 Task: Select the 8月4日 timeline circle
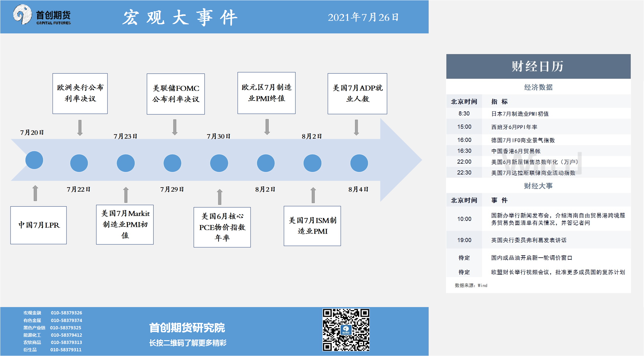359,163
